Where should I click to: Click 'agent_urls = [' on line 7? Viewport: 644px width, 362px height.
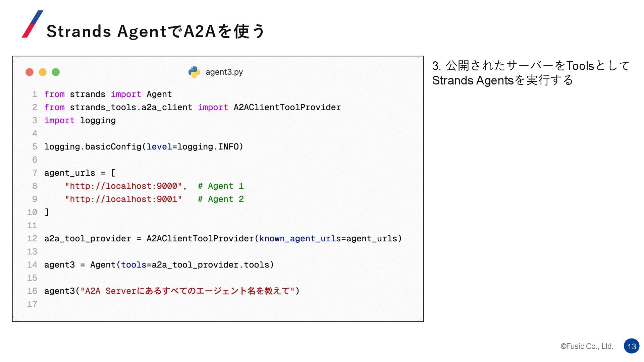tap(80, 173)
